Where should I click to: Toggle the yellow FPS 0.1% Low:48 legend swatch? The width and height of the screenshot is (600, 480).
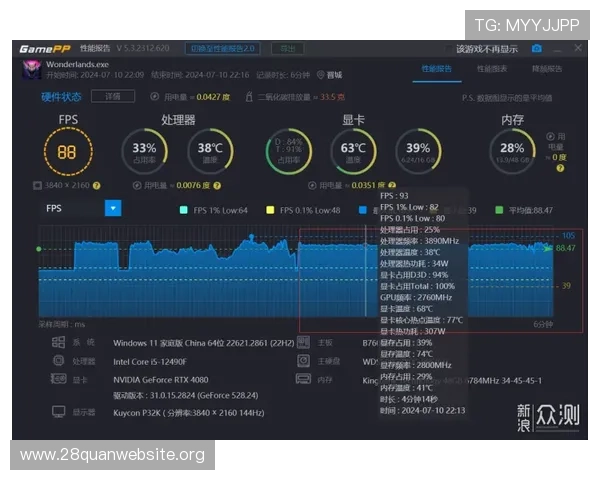(270, 210)
